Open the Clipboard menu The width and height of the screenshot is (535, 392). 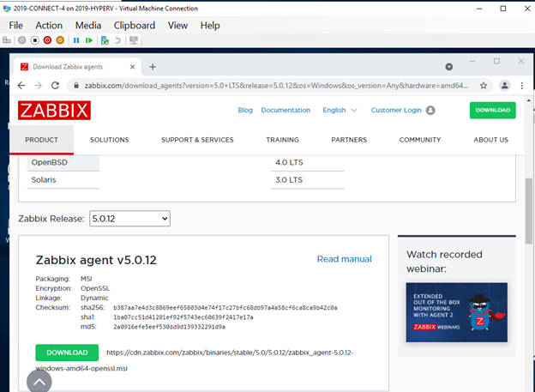click(135, 25)
